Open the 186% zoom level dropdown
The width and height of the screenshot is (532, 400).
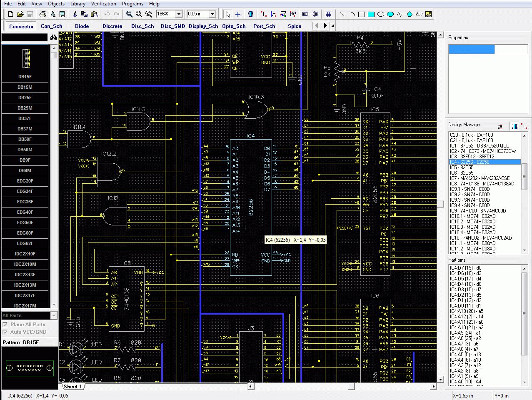pos(179,14)
